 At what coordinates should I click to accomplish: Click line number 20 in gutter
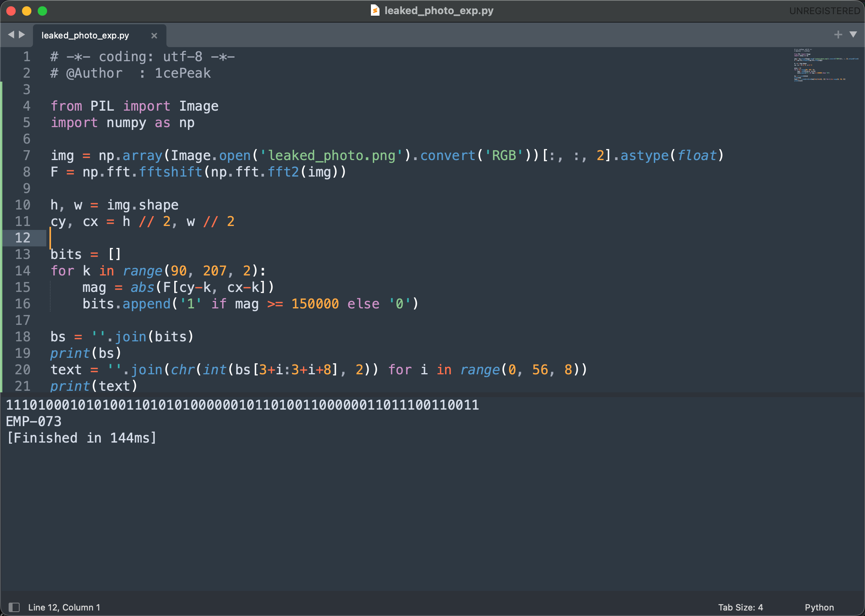[23, 370]
